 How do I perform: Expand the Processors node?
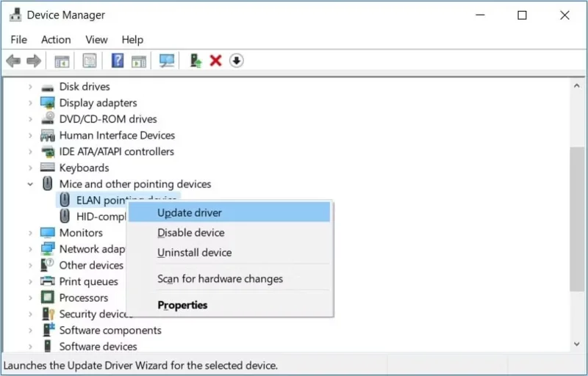click(x=30, y=297)
